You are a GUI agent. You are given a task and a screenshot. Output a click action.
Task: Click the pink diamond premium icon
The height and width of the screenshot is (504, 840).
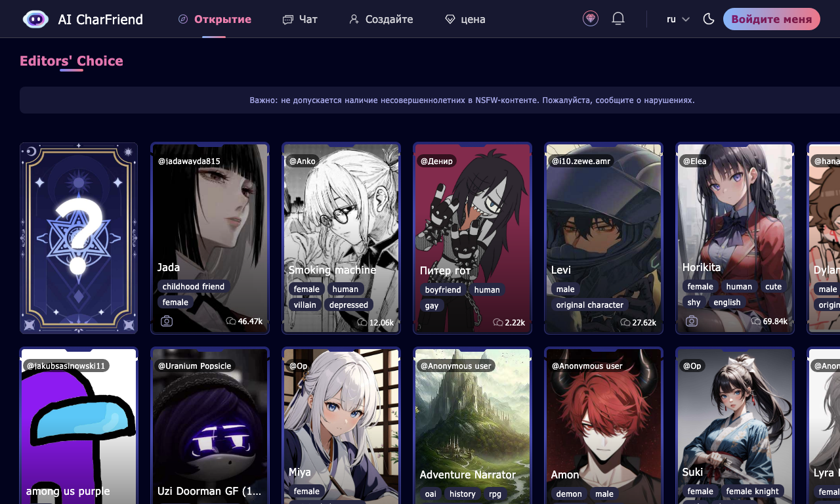(x=591, y=19)
